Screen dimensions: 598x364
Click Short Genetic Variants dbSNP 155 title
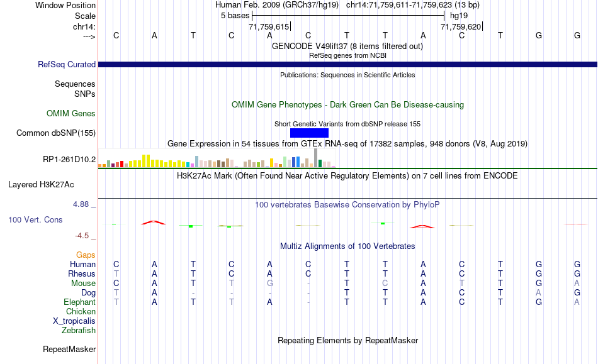click(x=347, y=124)
